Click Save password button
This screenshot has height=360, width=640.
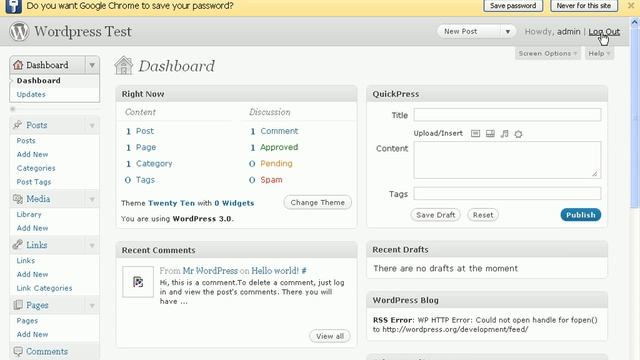click(513, 6)
